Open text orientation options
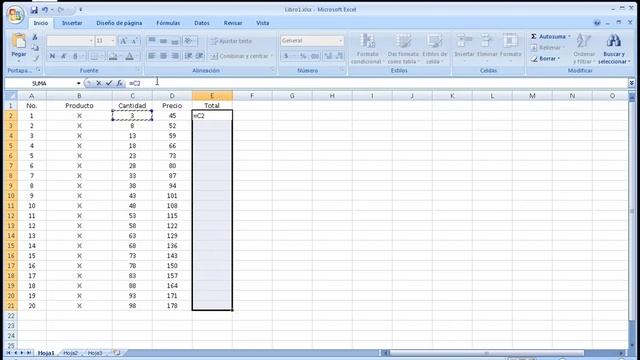Image resolution: width=640 pixels, height=360 pixels. point(189,41)
